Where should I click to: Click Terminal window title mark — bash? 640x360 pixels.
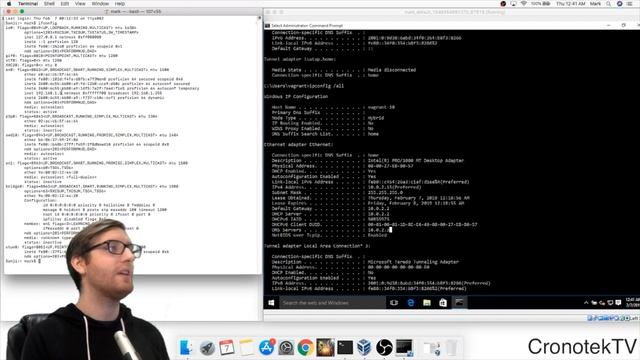point(133,11)
